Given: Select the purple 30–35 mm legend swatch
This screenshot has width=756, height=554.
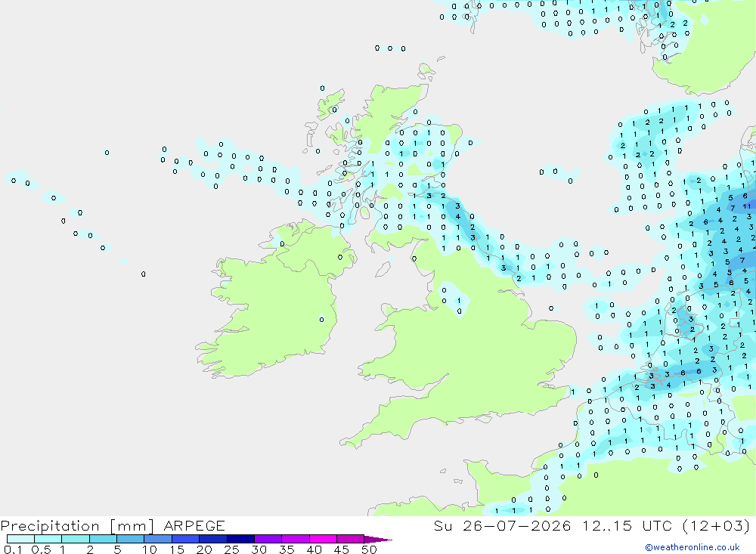Looking at the screenshot, I should click(268, 539).
